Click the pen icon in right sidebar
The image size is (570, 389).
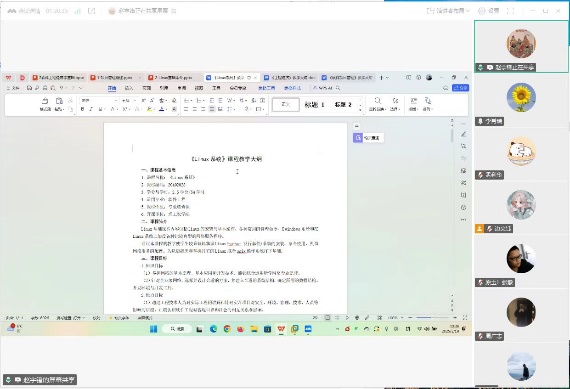[463, 134]
